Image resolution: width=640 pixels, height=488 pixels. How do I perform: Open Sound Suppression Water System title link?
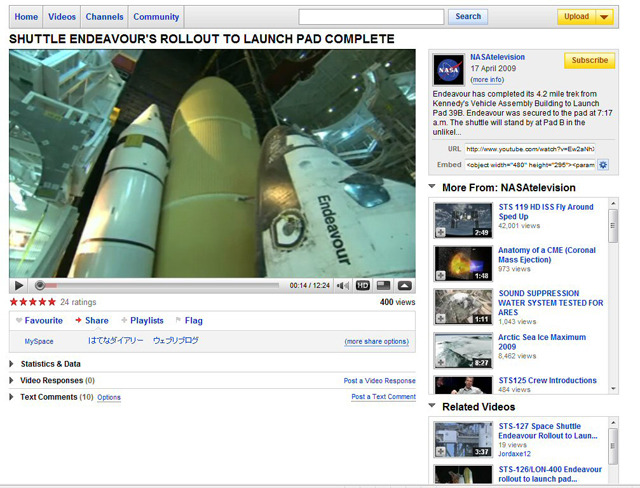(x=551, y=303)
